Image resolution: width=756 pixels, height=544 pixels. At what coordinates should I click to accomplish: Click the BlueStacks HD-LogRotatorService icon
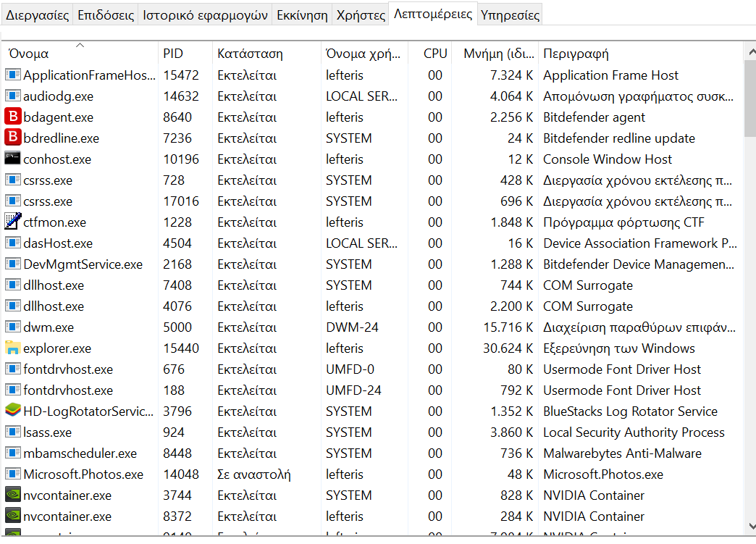12,411
